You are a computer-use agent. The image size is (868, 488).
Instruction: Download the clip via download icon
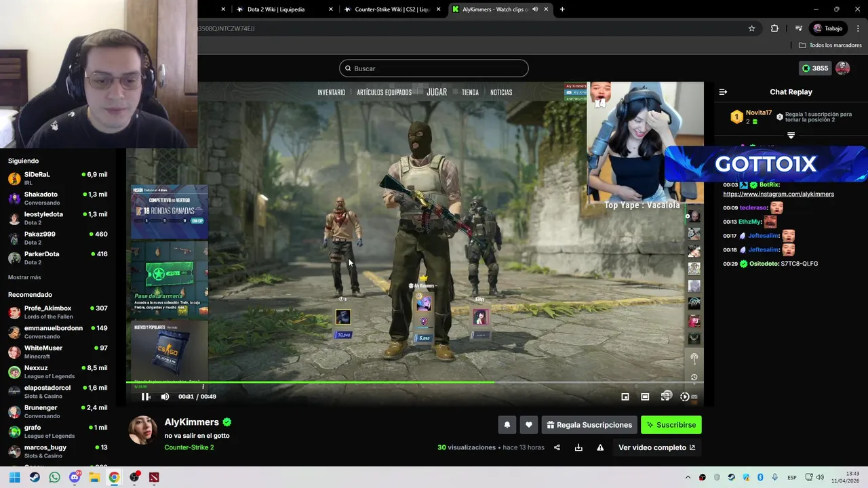click(578, 447)
